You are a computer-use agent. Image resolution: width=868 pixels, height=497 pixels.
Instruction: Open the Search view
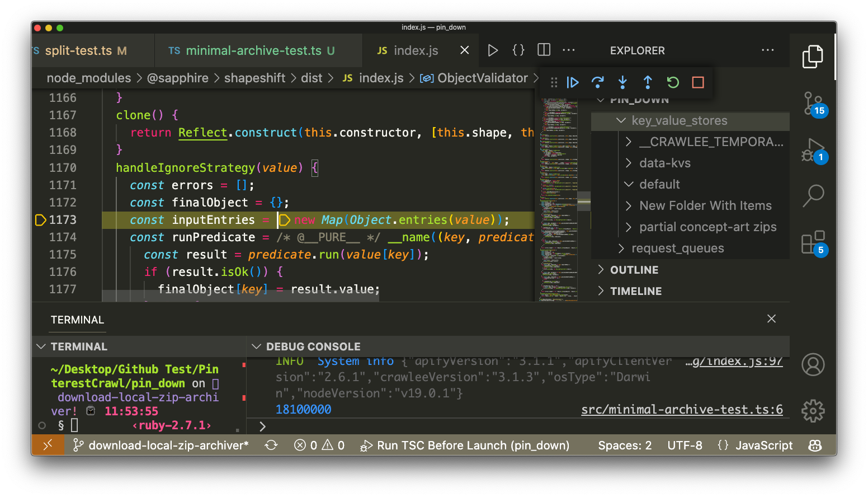(x=813, y=196)
